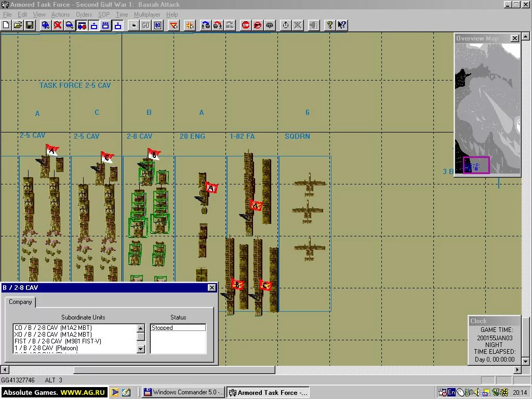Toggle the single-dot blue unit level button
The width and height of the screenshot is (532, 399).
[x=94, y=25]
